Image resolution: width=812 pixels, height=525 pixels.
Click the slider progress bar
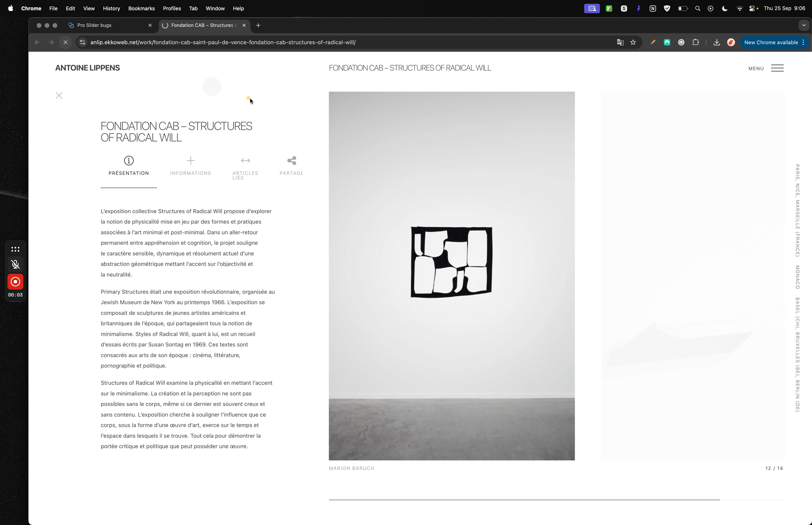click(557, 500)
